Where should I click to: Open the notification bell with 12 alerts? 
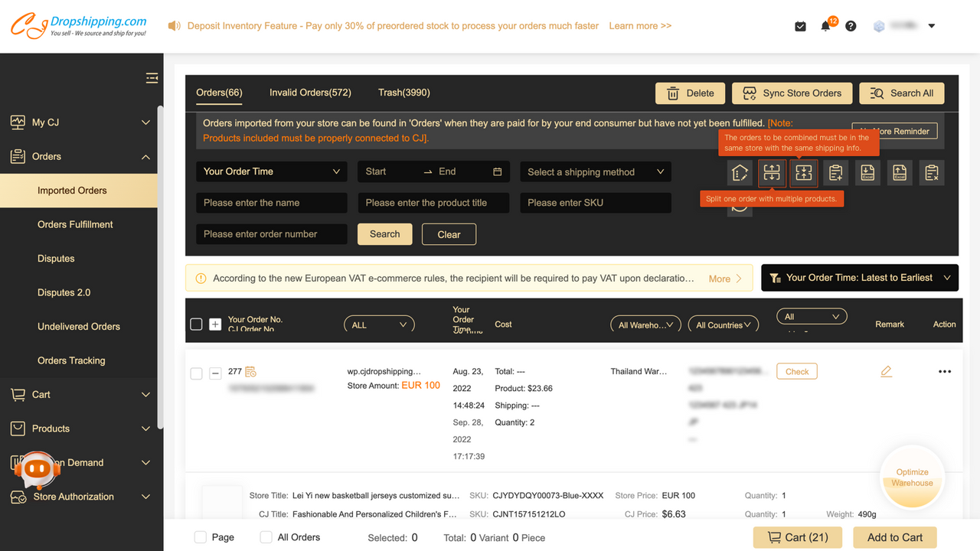coord(825,26)
